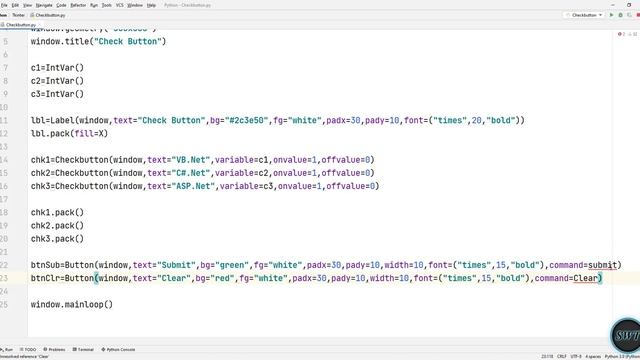Click the Run with Coverage icon
This screenshot has width=640, height=360.
pyautogui.click(x=629, y=15)
